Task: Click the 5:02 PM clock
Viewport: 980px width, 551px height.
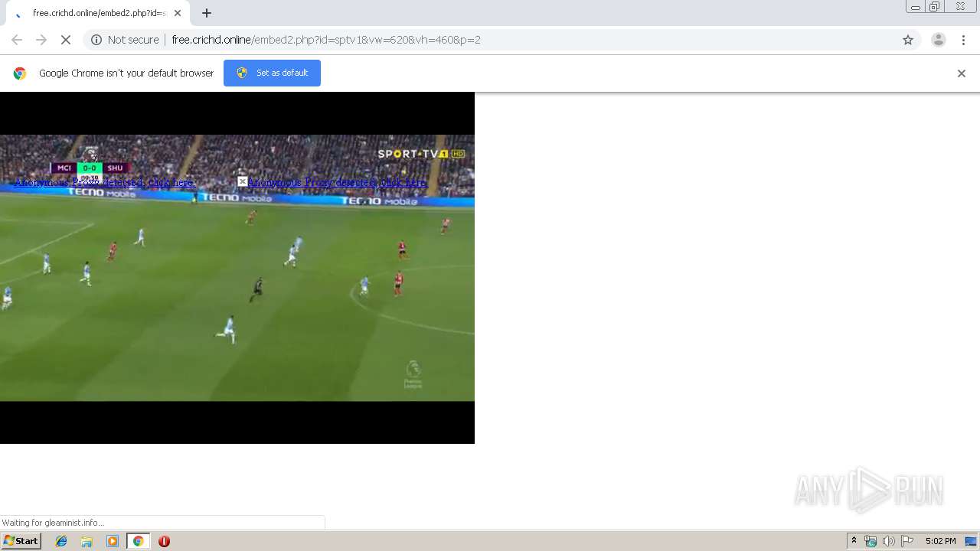Action: (940, 541)
